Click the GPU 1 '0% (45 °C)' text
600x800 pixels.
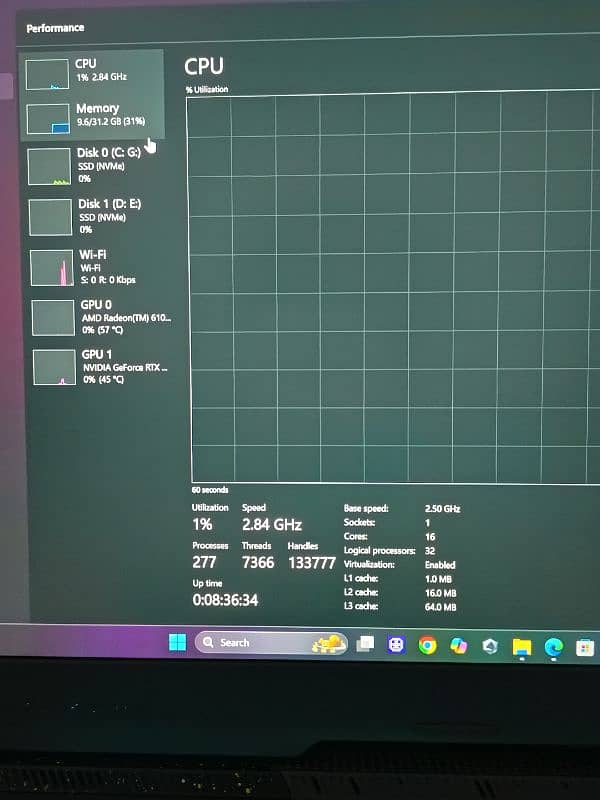(x=104, y=380)
